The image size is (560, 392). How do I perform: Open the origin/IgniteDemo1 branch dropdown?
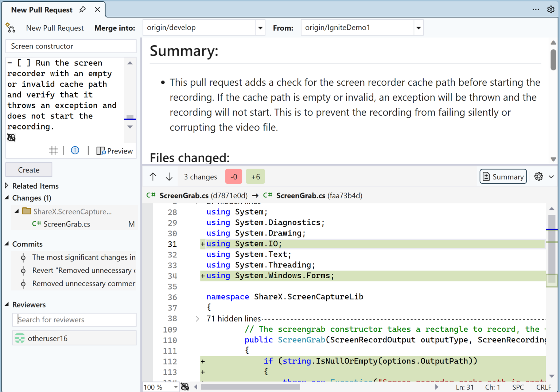coord(418,27)
